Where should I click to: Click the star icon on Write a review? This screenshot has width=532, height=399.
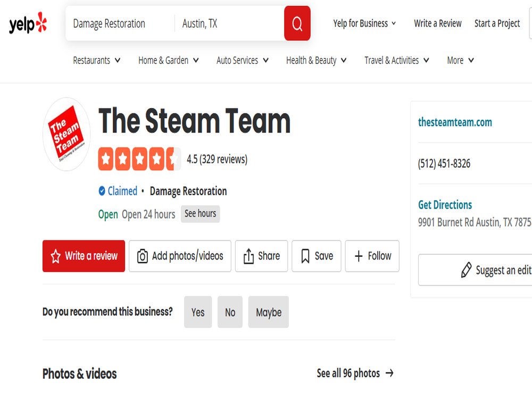[x=56, y=256]
